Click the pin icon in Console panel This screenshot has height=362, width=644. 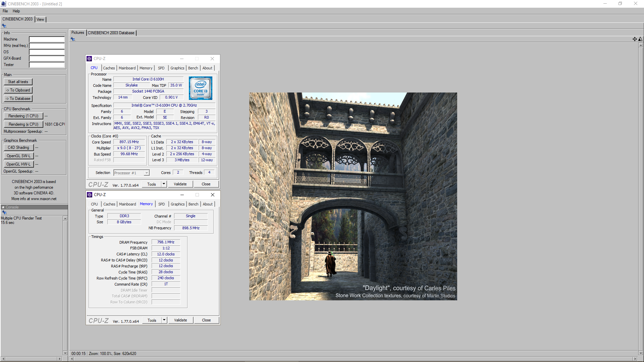pos(4,213)
